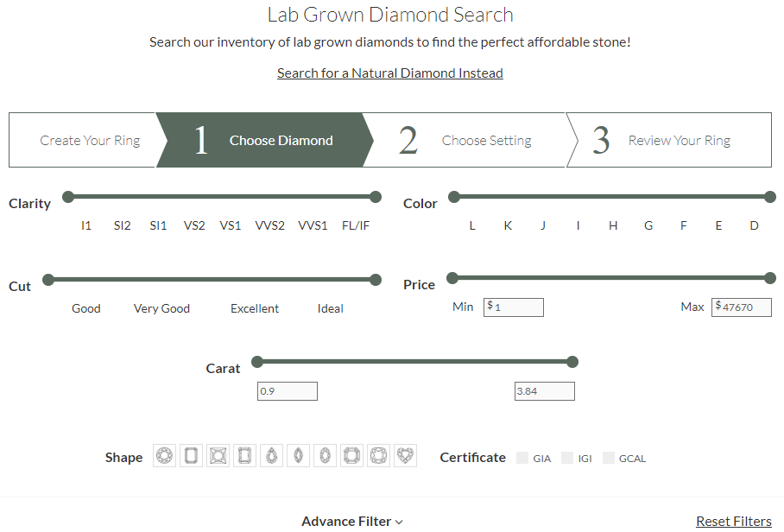Choose the asscher diamond shape icon
This screenshot has width=784, height=532.
(x=351, y=456)
